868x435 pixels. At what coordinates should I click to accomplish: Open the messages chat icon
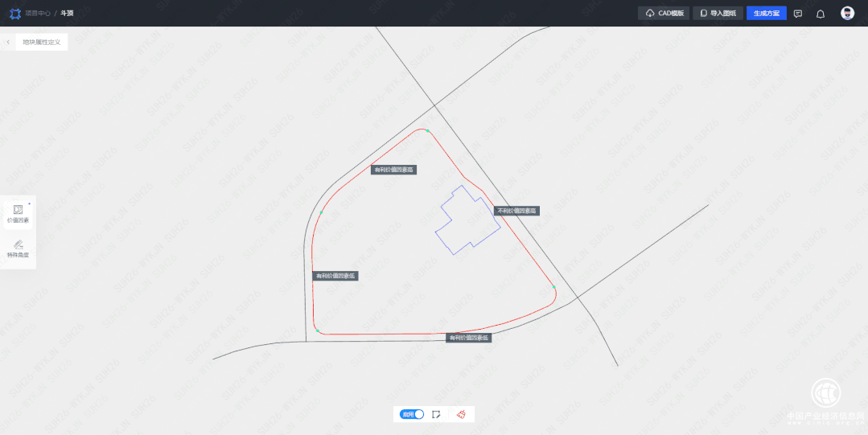(x=798, y=14)
